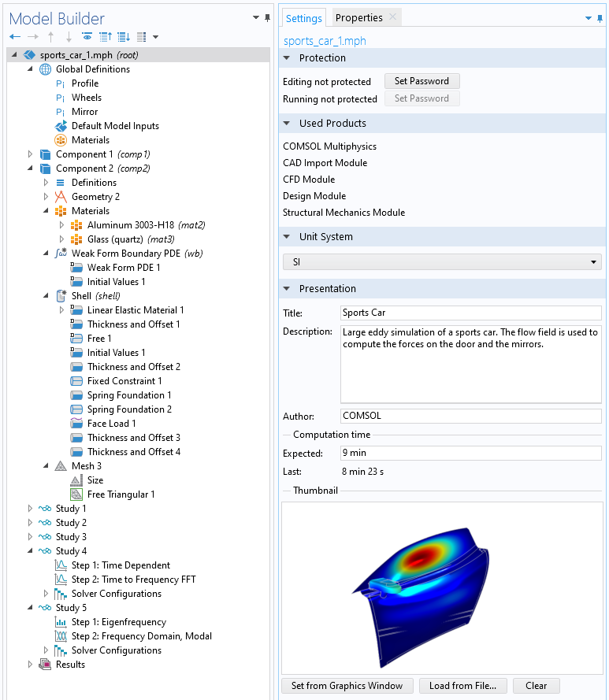Screen dimensions: 609x700
Task: Expand the Results node
Action: [x=30, y=665]
